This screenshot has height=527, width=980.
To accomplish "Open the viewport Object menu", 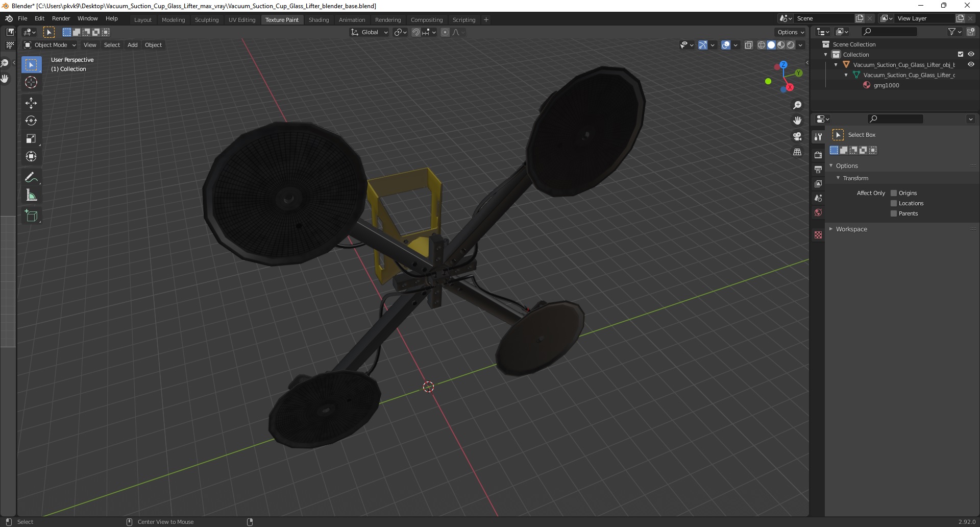I will tap(153, 45).
